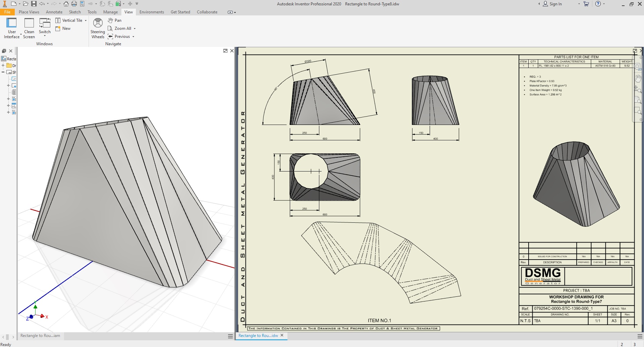This screenshot has height=347, width=644.
Task: Open the Vertical Tile dropdown arrow
Action: click(x=86, y=20)
